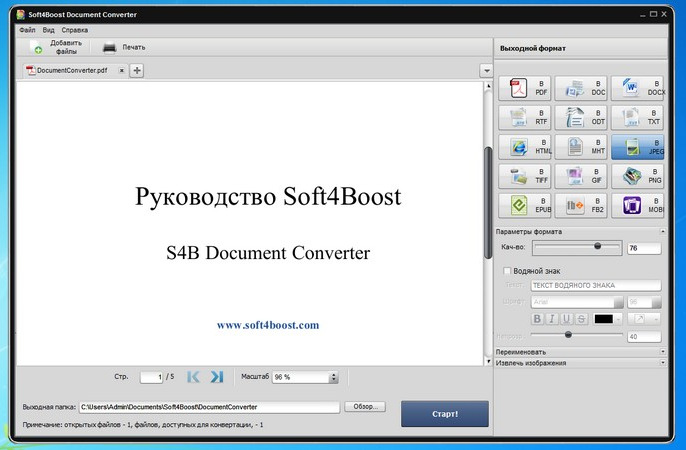Click the watermark text input field
The width and height of the screenshot is (686, 450).
(596, 286)
